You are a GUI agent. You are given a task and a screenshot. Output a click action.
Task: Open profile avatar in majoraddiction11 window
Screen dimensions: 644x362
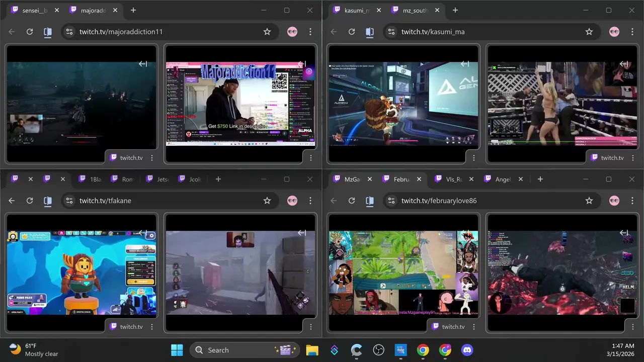(292, 32)
